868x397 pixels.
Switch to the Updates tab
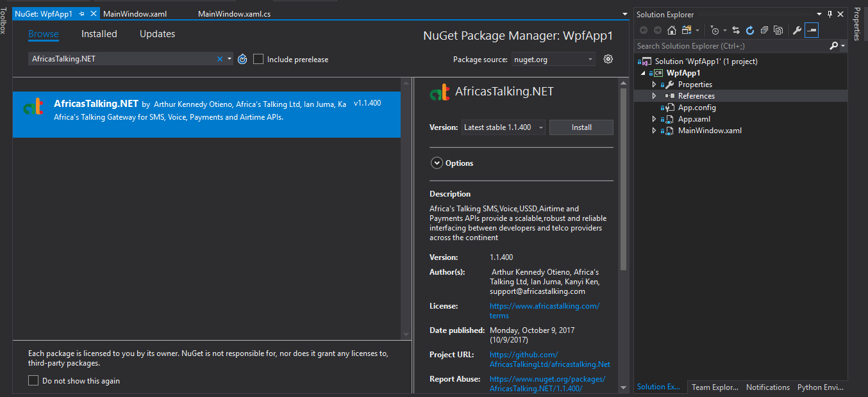158,34
